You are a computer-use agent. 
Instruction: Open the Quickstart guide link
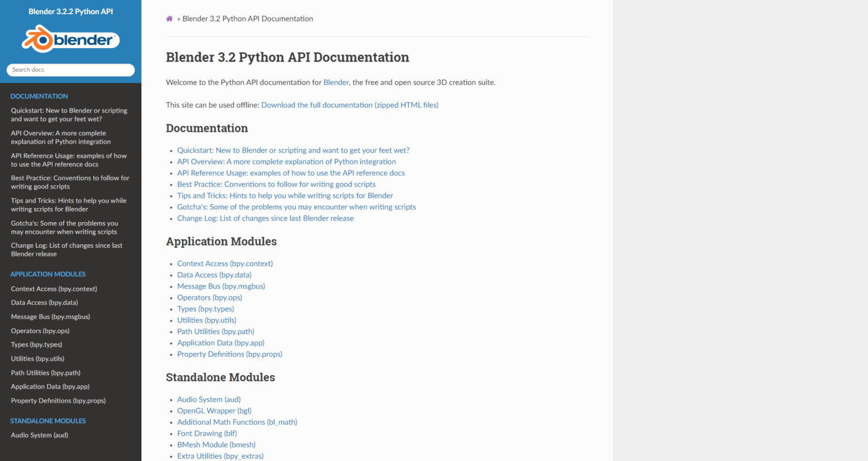(x=293, y=150)
